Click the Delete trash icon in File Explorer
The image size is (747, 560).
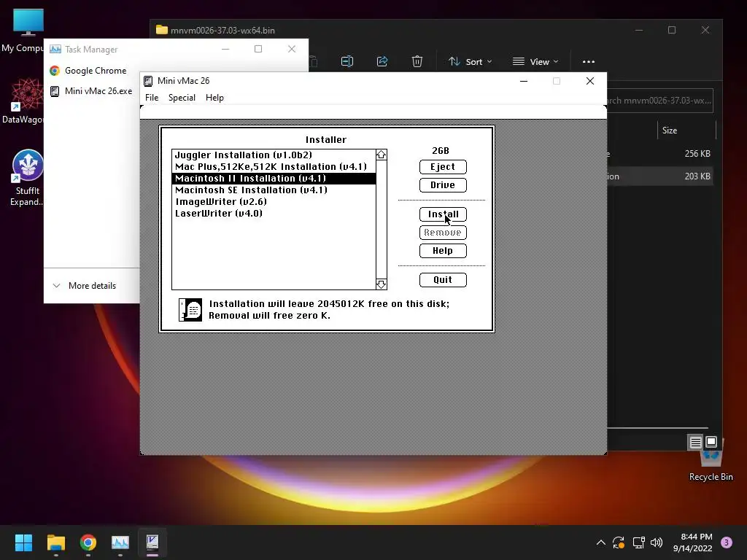(417, 61)
